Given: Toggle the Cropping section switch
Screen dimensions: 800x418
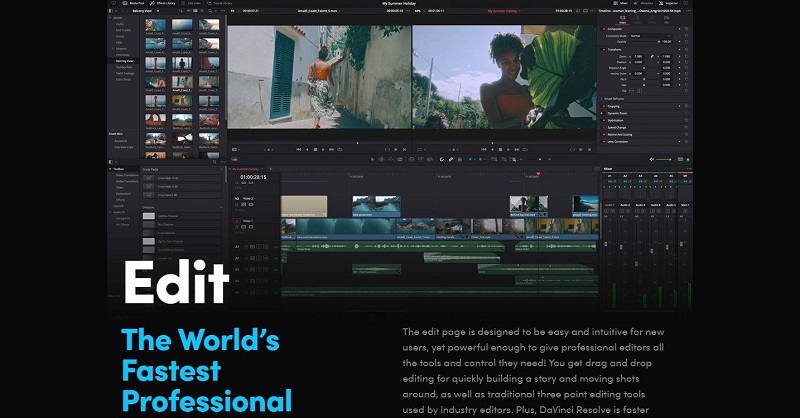Looking at the screenshot, I should tap(604, 106).
